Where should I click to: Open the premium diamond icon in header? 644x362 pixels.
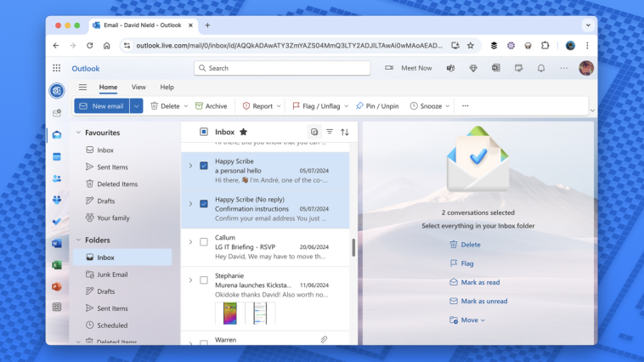click(473, 68)
